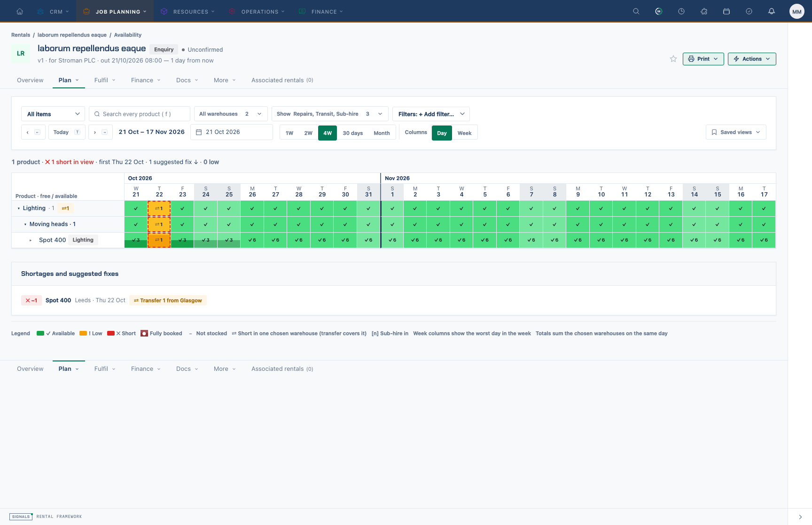This screenshot has height=525, width=812.
Task: Go to the home icon in the navbar
Action: [x=20, y=11]
